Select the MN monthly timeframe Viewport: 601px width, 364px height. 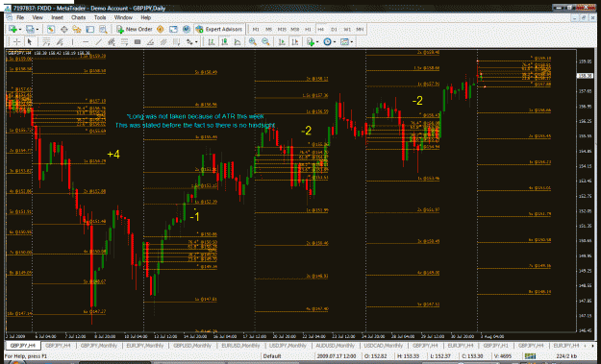coord(360,29)
